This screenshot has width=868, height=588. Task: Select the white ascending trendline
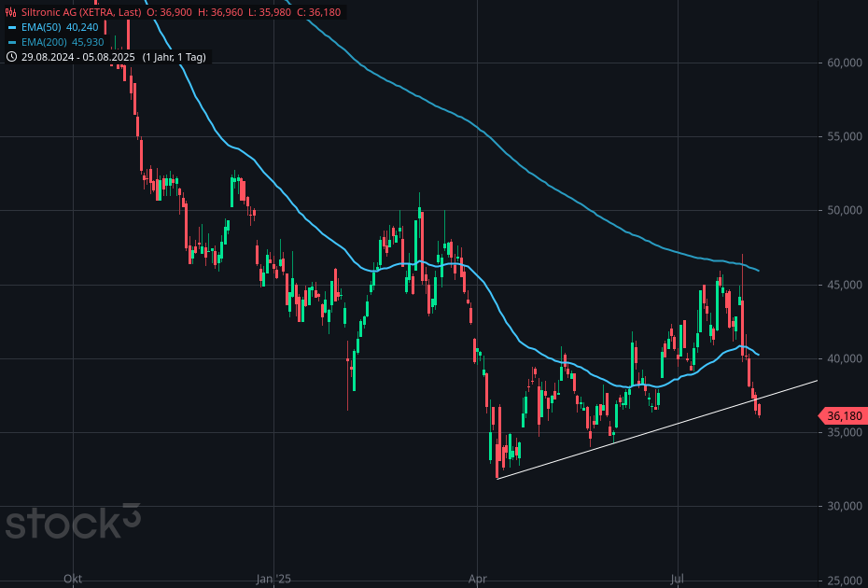tap(653, 428)
